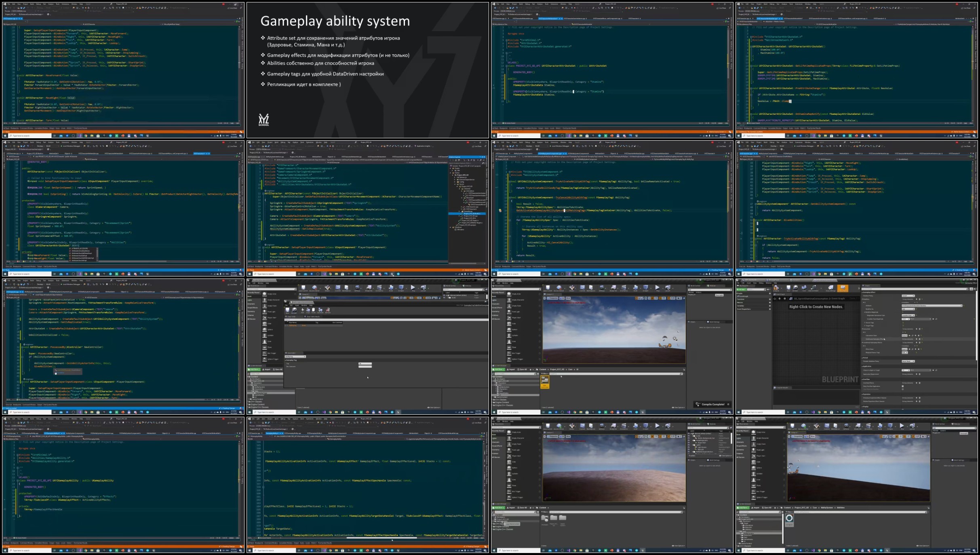Click Dev Comment input in data table row editor

pyautogui.click(x=365, y=367)
